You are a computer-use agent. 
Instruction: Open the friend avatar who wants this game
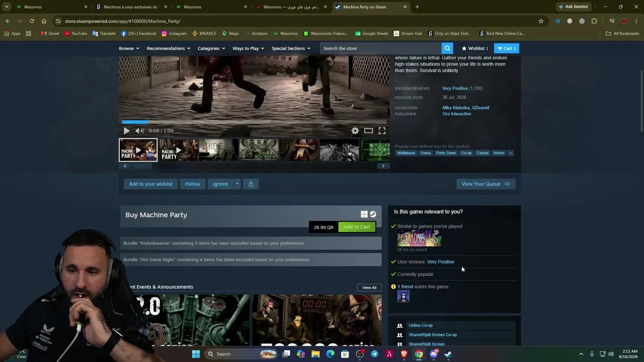[404, 296]
